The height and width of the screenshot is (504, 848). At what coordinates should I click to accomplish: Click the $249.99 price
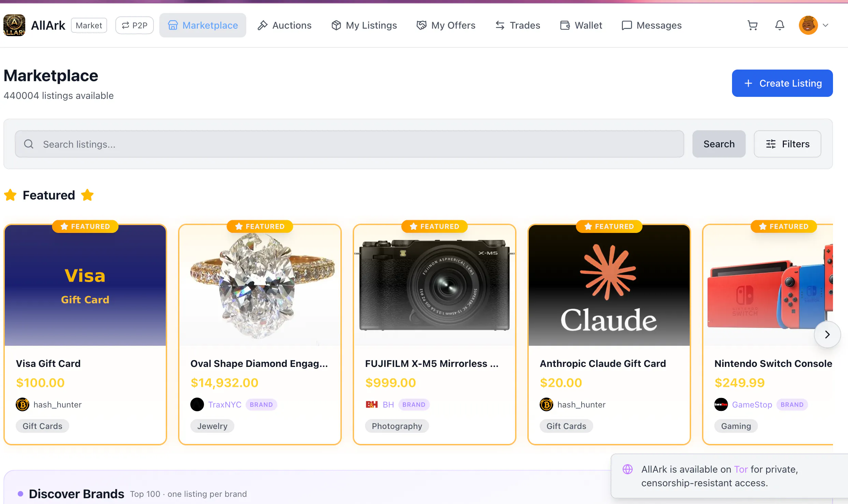[x=739, y=383]
